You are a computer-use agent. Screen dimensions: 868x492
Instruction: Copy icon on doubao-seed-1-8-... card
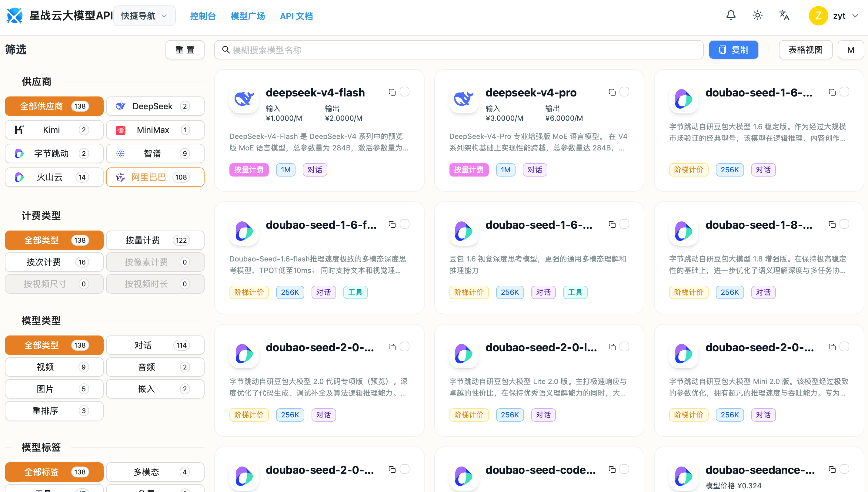click(x=832, y=224)
